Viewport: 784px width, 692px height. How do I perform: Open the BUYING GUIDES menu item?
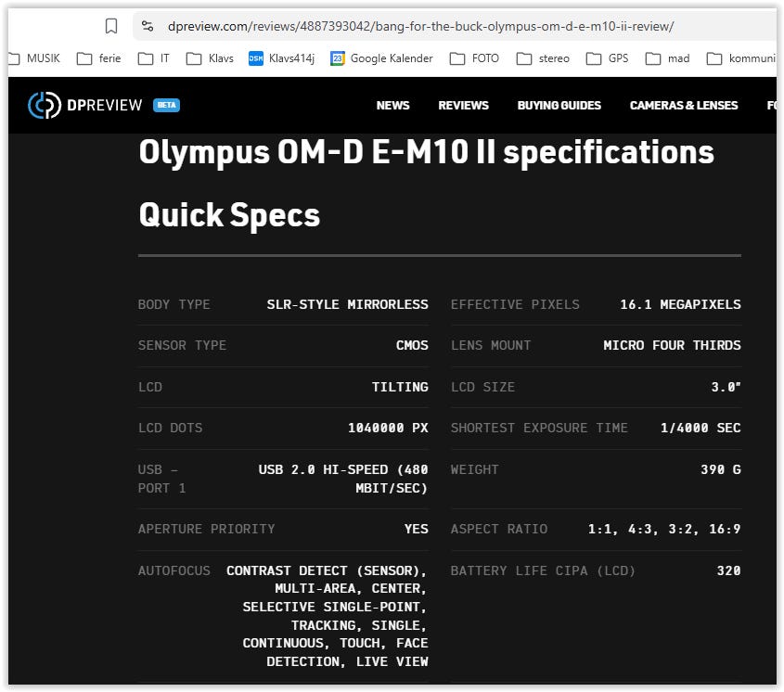coord(559,106)
